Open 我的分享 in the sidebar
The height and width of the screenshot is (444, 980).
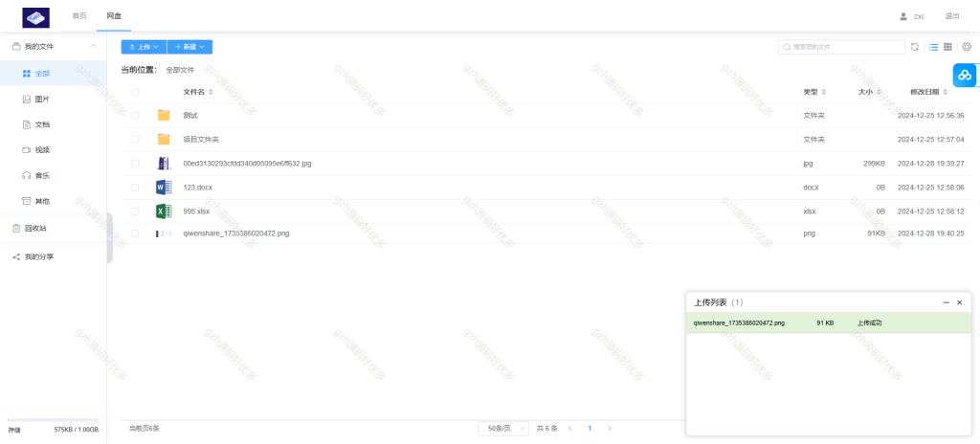(x=54, y=256)
